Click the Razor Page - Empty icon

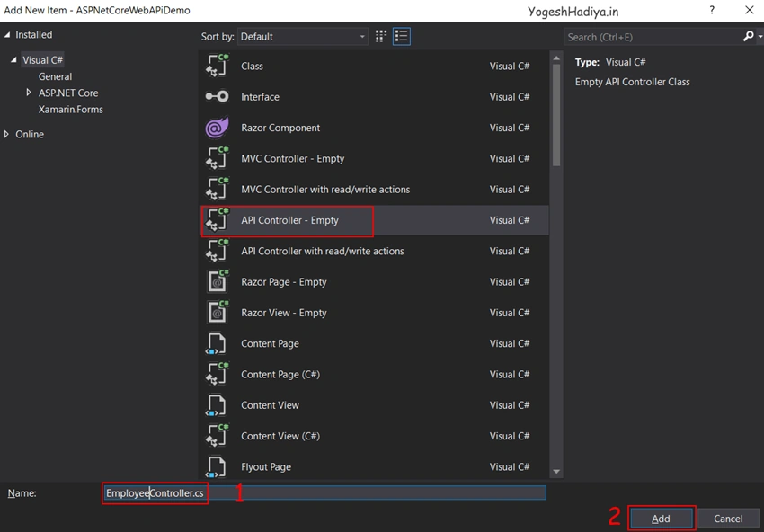pyautogui.click(x=217, y=281)
